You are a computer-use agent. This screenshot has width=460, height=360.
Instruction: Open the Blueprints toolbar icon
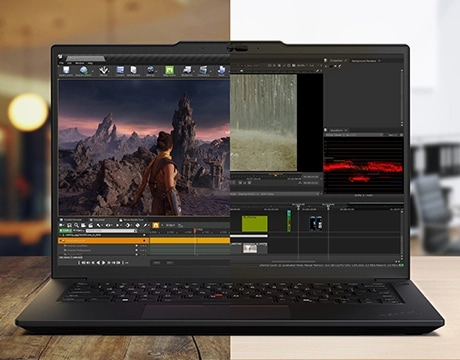coord(187,70)
